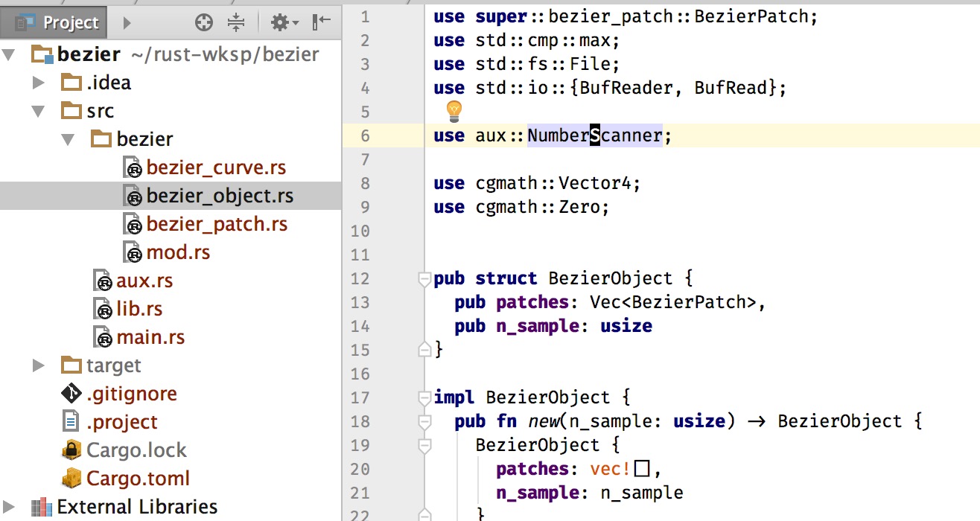Click NumberScanner in use statement
Screen dimensions: 980x521
click(x=595, y=135)
